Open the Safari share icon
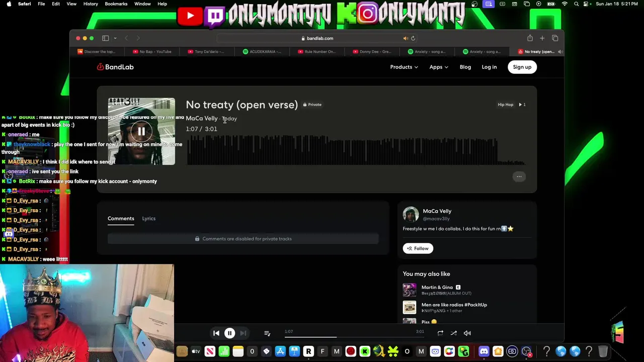This screenshot has height=362, width=644. click(x=530, y=38)
